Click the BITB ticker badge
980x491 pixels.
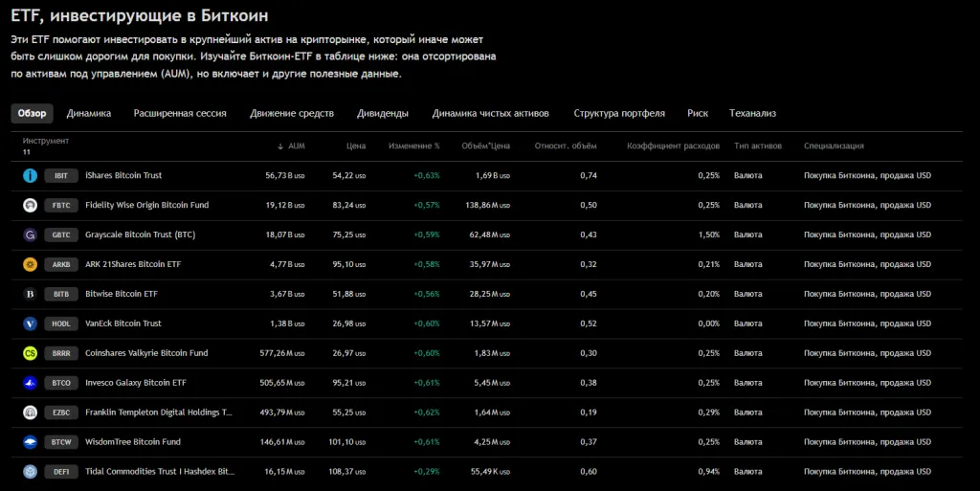coord(61,294)
